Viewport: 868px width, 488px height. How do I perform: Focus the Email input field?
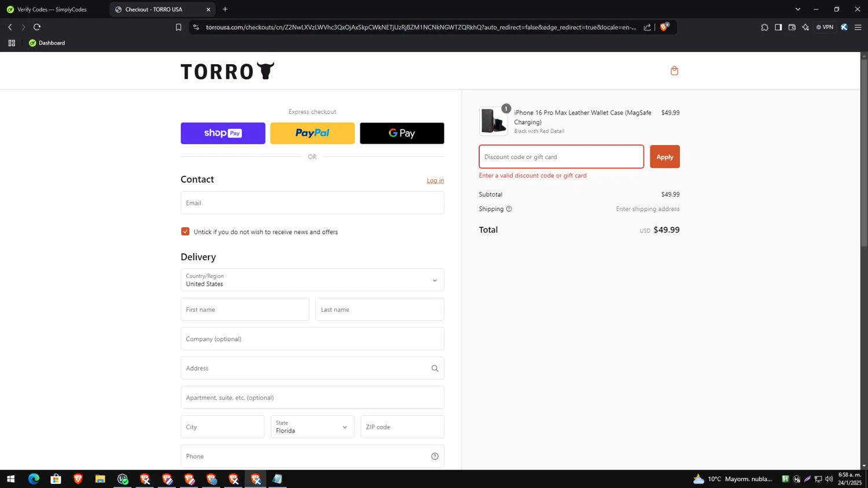coord(312,203)
